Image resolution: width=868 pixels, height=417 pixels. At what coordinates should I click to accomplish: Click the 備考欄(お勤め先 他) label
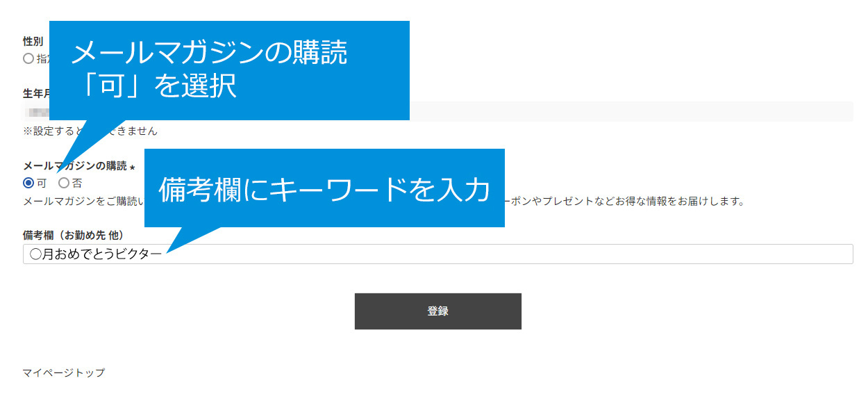pos(73,235)
